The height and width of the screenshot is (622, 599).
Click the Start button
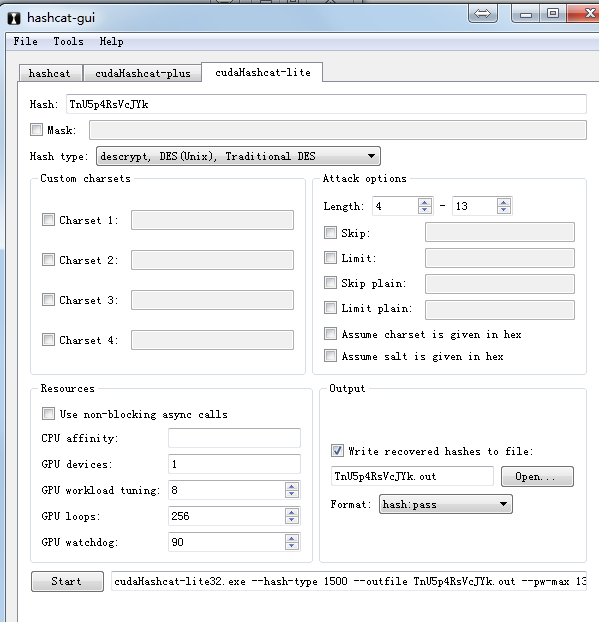click(67, 582)
